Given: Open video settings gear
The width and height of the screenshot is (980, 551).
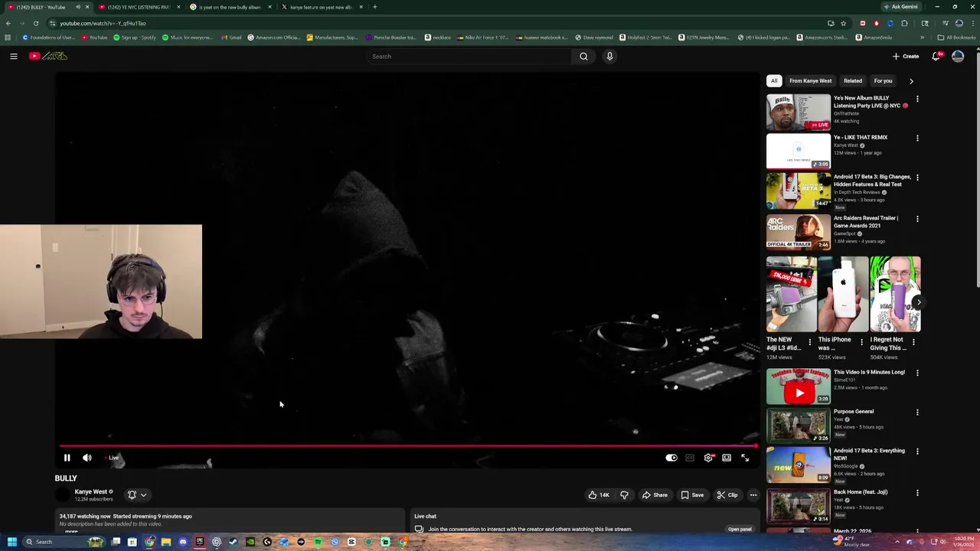Looking at the screenshot, I should point(708,458).
